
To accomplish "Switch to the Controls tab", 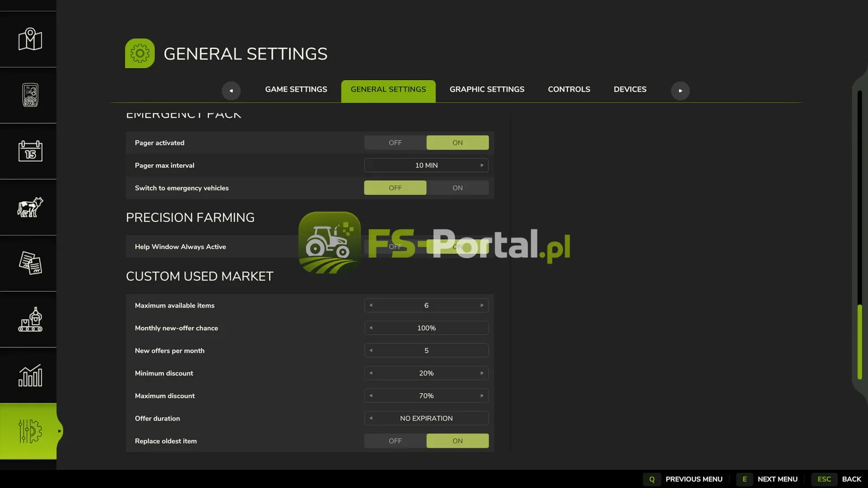I will (569, 89).
